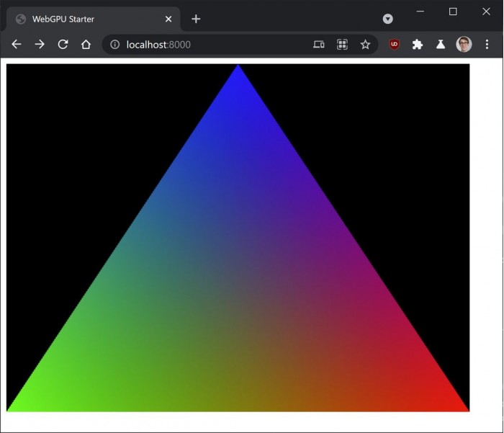Maximize the browser window
The image size is (504, 433).
tap(453, 12)
